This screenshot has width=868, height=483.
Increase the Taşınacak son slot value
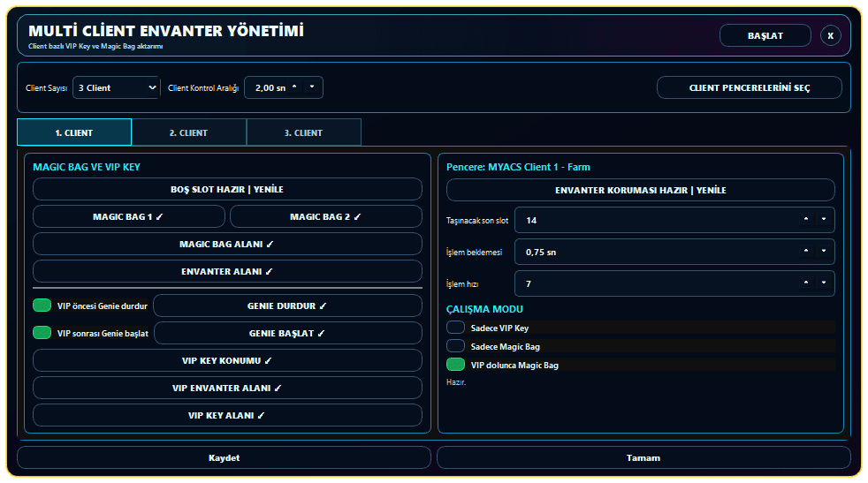tap(806, 220)
